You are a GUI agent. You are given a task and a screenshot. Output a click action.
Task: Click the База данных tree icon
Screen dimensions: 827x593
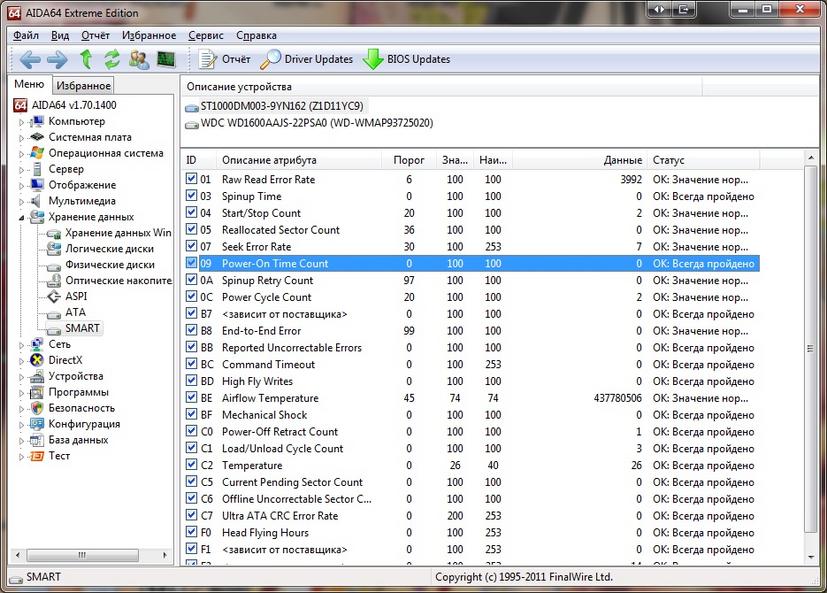[37, 440]
